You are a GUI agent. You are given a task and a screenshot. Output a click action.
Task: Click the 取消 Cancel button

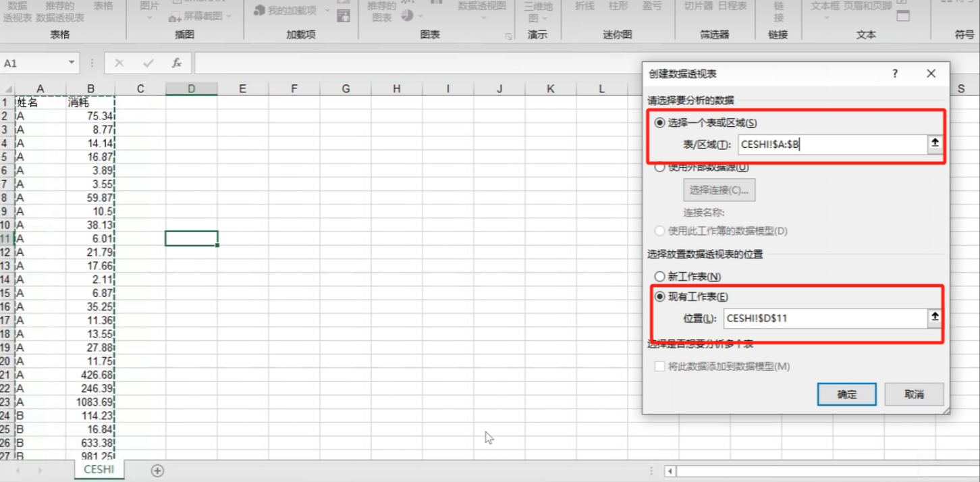(914, 394)
